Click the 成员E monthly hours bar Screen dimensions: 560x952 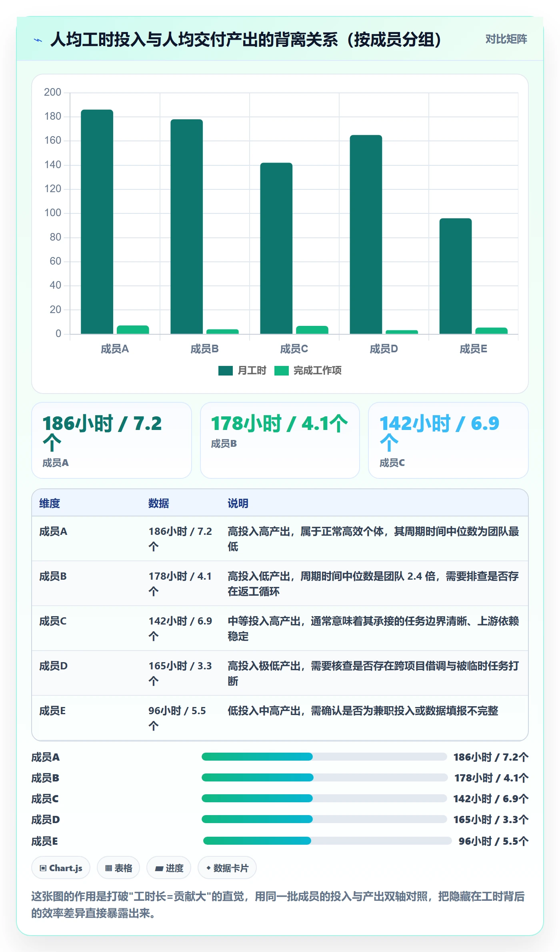pos(455,276)
